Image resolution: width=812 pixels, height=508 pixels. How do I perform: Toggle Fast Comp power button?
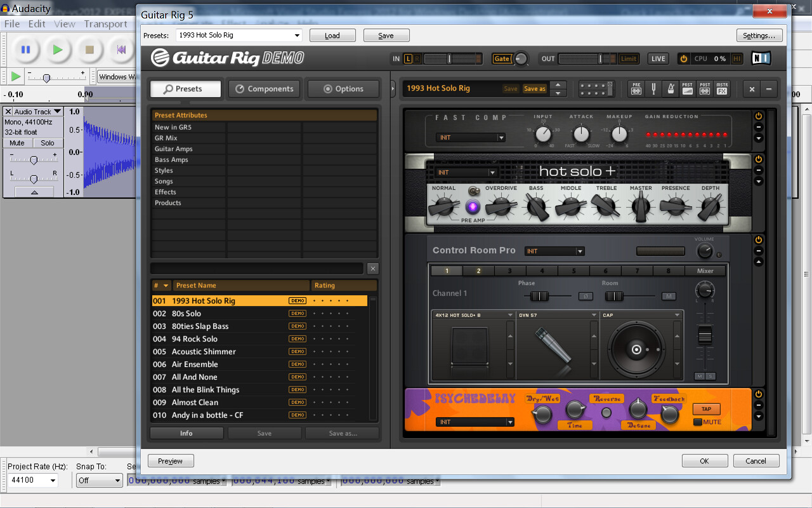(x=759, y=116)
